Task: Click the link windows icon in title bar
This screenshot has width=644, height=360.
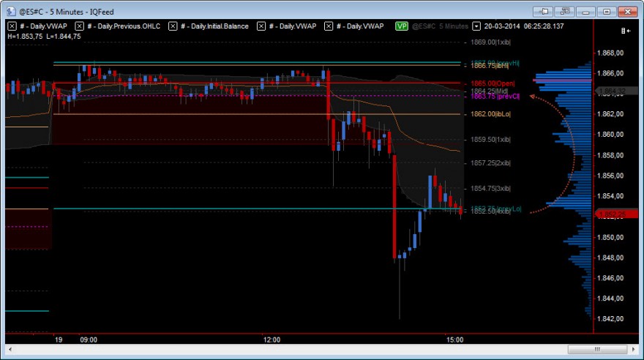Action: pos(564,12)
